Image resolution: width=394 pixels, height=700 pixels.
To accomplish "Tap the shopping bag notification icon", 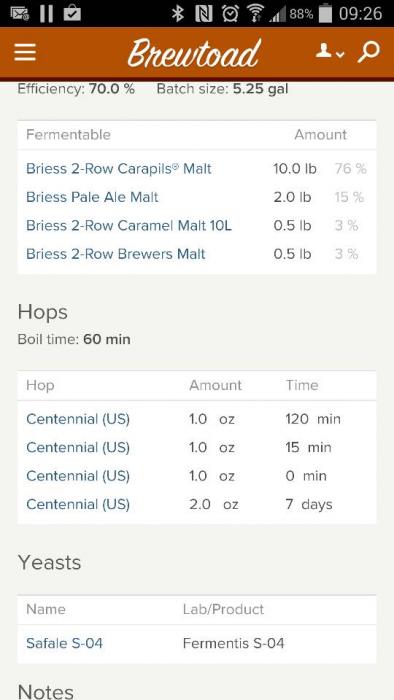I will pos(72,13).
